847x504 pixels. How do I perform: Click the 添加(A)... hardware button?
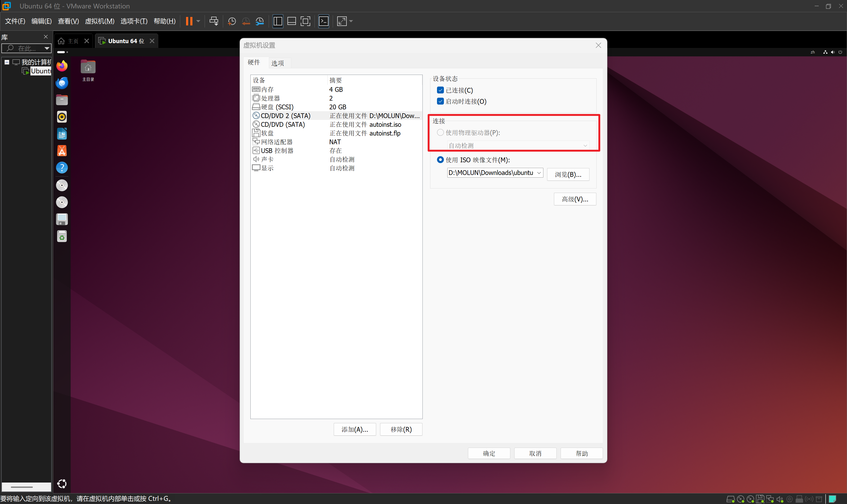click(x=355, y=429)
